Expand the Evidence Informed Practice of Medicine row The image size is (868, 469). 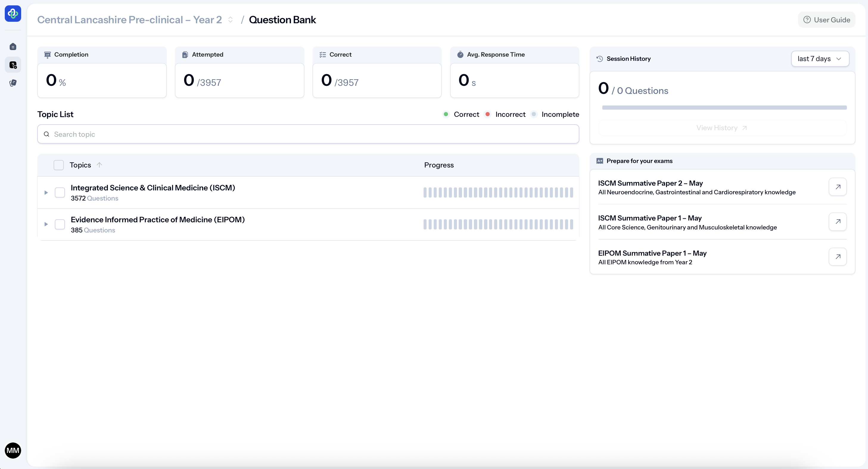tap(46, 224)
